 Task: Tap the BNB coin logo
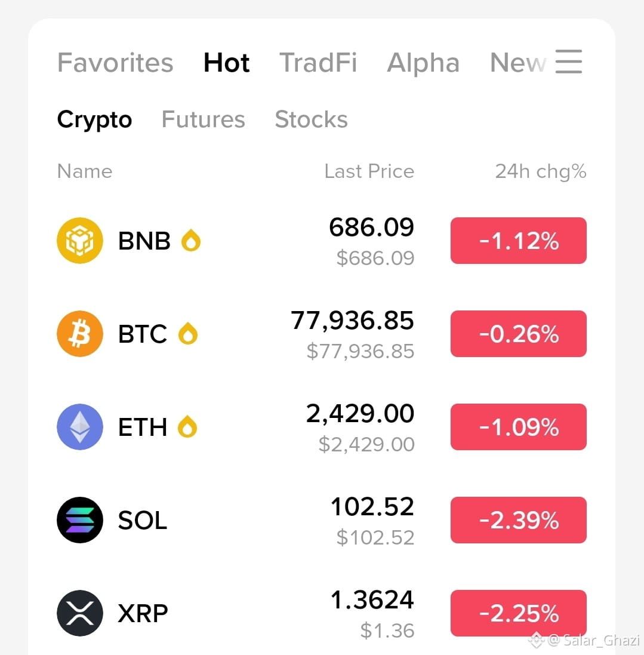pyautogui.click(x=80, y=241)
